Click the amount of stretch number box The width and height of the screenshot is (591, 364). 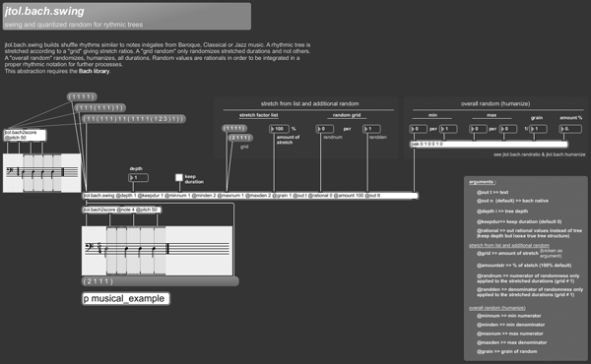(x=279, y=129)
